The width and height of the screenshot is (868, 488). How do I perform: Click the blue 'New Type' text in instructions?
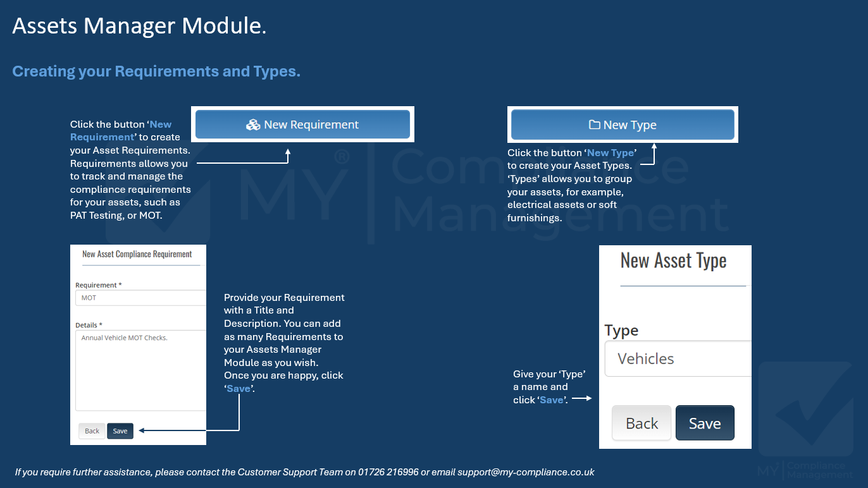tap(610, 153)
